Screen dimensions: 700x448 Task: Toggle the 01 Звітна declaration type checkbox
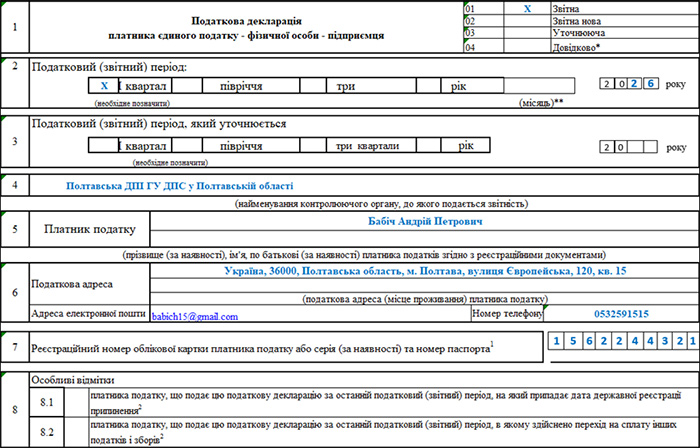(x=527, y=7)
